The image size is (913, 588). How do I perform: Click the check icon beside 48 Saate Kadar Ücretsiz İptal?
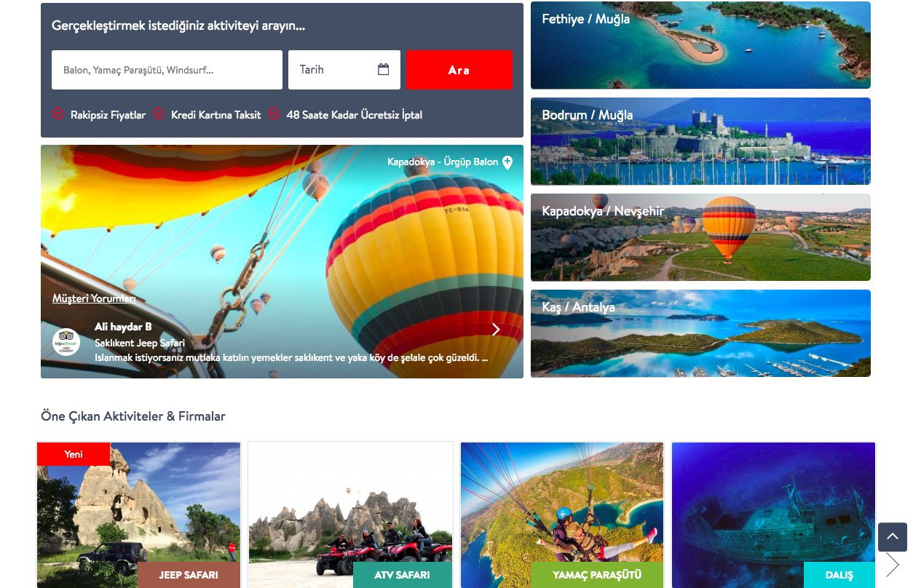pos(274,114)
